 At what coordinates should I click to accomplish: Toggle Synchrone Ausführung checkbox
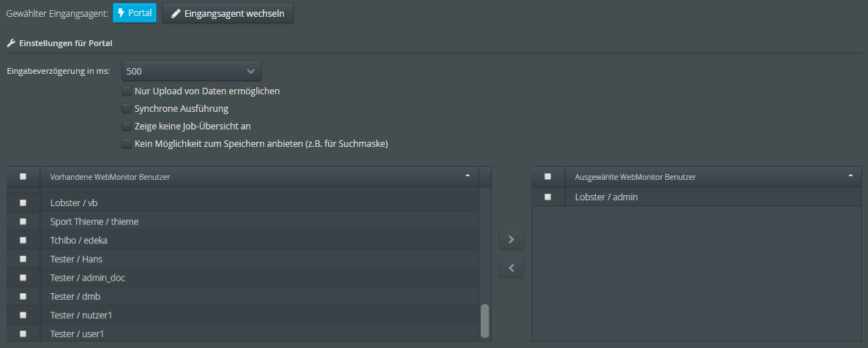[x=126, y=108]
